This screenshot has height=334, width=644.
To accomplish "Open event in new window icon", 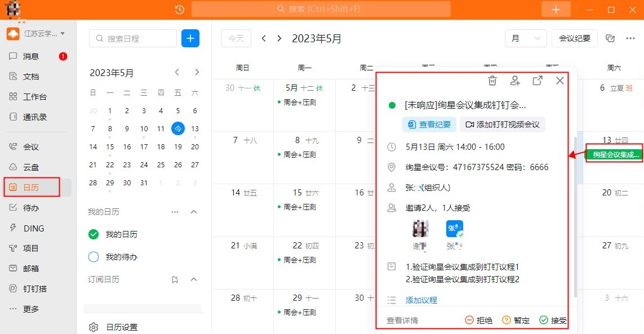I will pyautogui.click(x=537, y=81).
